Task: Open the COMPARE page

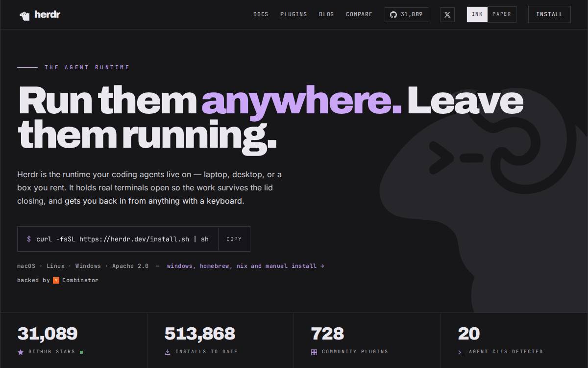Action: tap(359, 14)
